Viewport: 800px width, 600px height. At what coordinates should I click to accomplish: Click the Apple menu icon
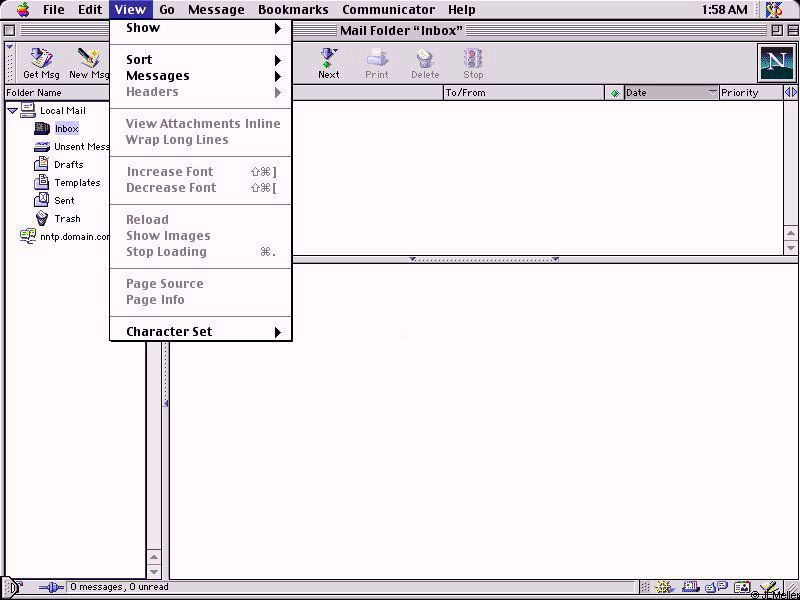(22, 10)
